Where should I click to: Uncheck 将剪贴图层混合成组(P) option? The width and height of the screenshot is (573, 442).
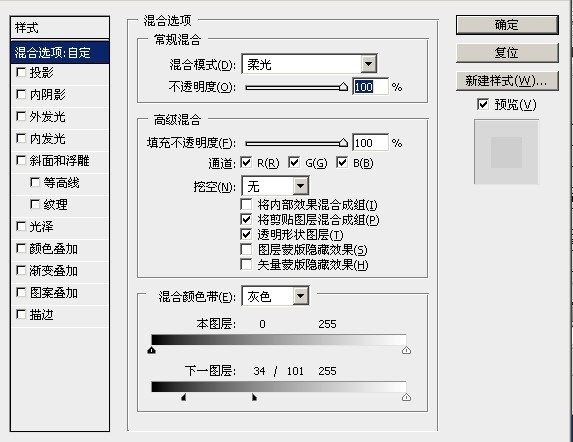click(x=246, y=219)
